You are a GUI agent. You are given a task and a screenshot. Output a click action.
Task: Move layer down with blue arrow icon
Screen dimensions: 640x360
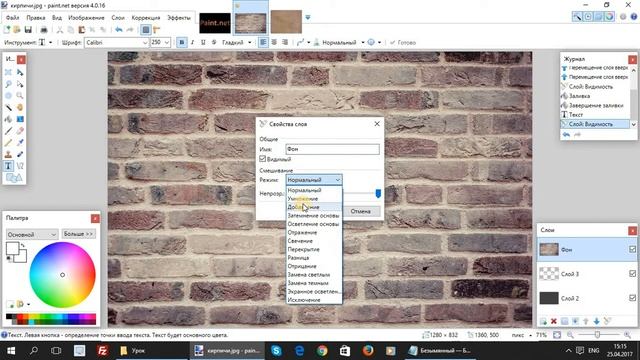(596, 321)
